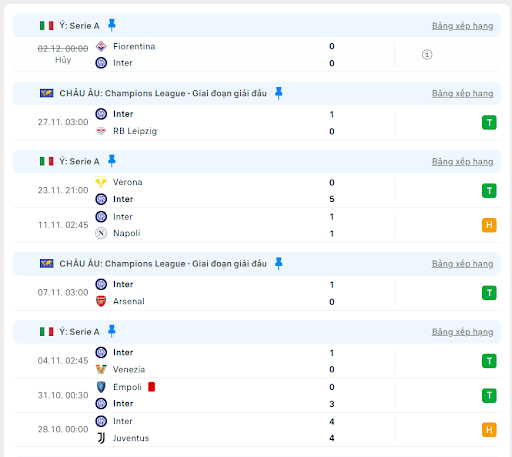Screen dimensions: 512x457
Task: Click info icon for cancelled Fiorentina match
Action: point(427,54)
